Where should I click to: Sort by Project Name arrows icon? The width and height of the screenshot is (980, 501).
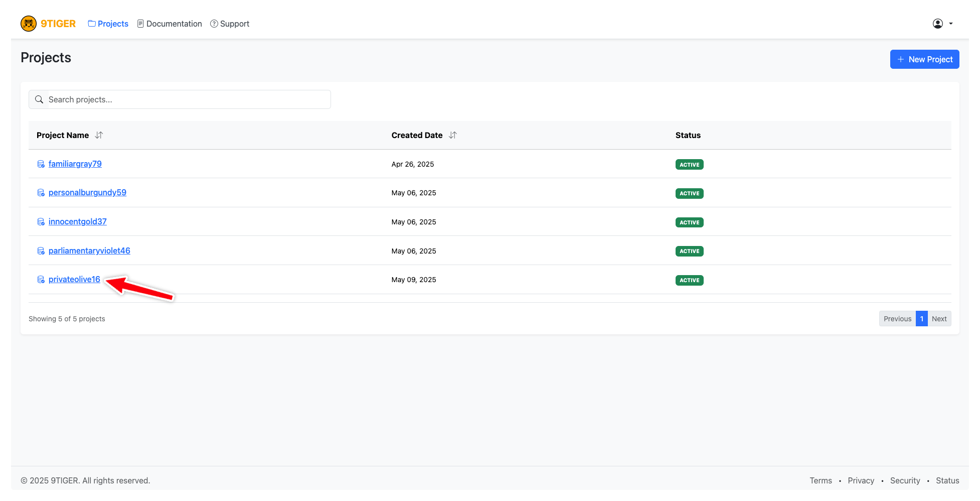pos(99,135)
